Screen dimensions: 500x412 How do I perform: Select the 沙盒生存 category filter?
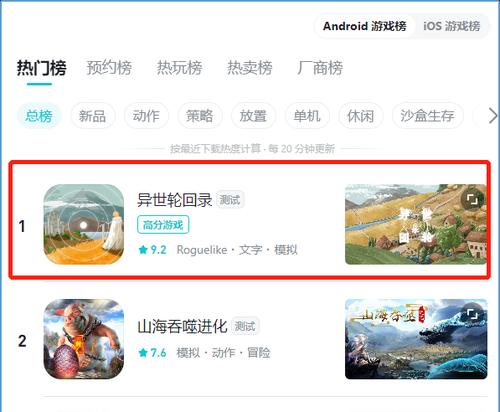(x=427, y=116)
